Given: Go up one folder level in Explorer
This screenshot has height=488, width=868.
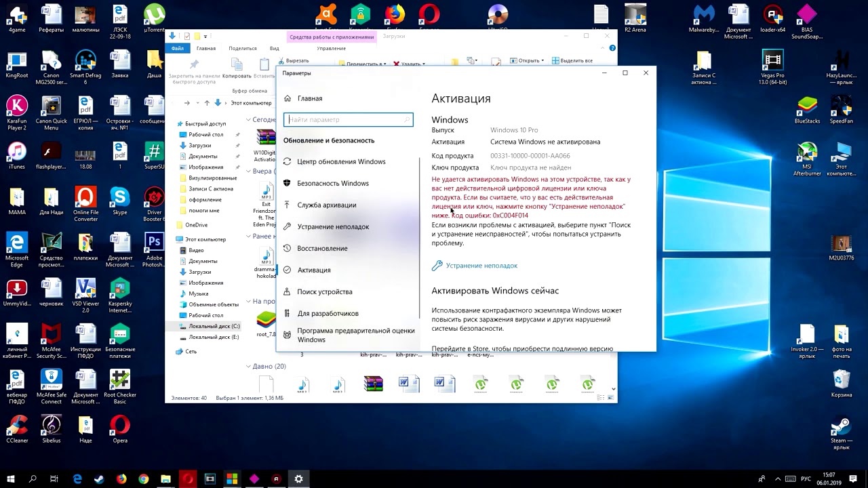Looking at the screenshot, I should (207, 103).
